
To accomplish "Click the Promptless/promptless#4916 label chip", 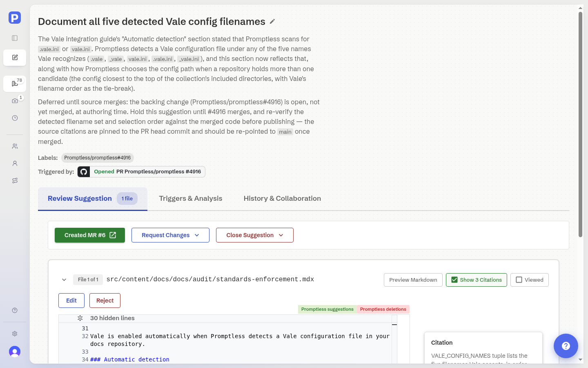I will [x=98, y=158].
